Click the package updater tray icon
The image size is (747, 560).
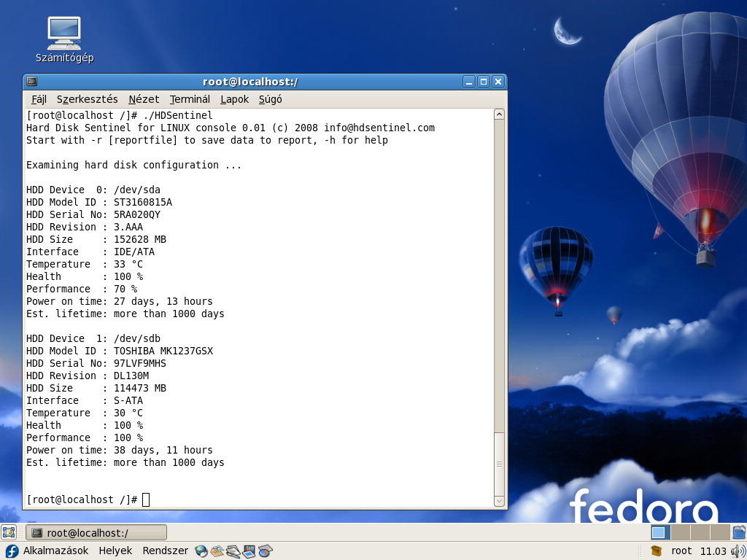coord(657,551)
